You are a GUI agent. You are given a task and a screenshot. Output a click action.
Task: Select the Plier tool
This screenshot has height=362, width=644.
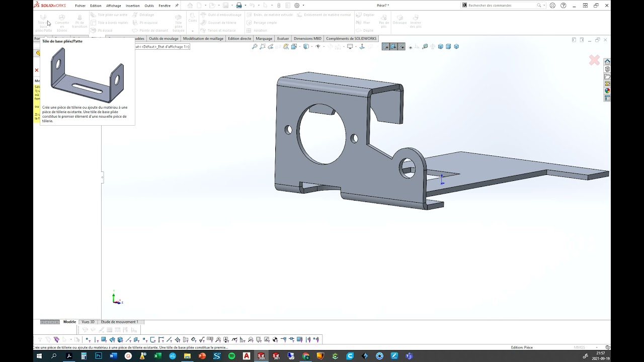tap(363, 23)
